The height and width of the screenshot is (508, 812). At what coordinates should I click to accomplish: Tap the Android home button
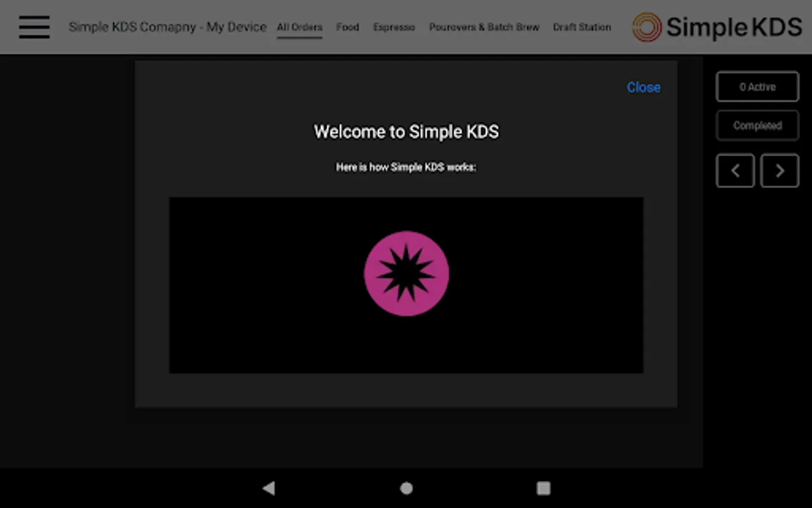(406, 488)
